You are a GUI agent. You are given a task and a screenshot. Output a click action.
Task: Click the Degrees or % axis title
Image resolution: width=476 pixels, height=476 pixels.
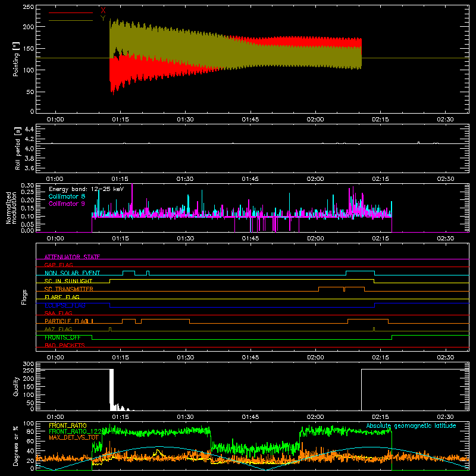coord(16,446)
